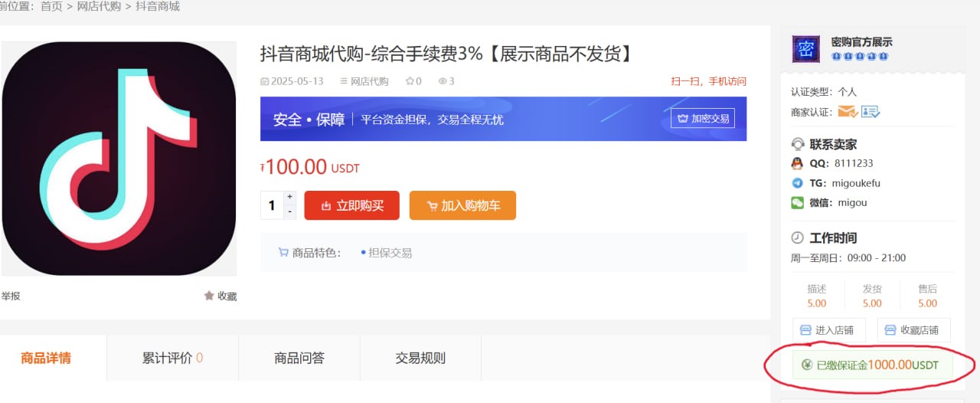
Task: Click the eye view count icon
Action: pyautogui.click(x=442, y=81)
